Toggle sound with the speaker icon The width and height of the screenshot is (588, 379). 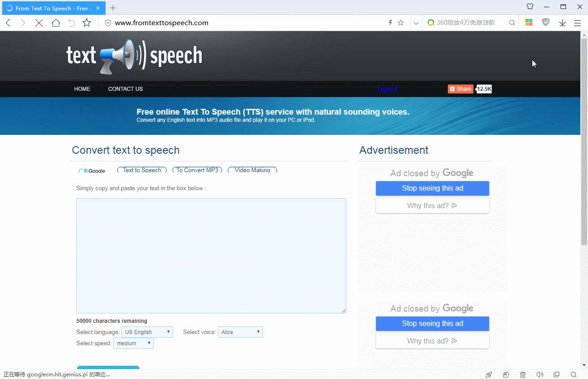[x=540, y=375]
